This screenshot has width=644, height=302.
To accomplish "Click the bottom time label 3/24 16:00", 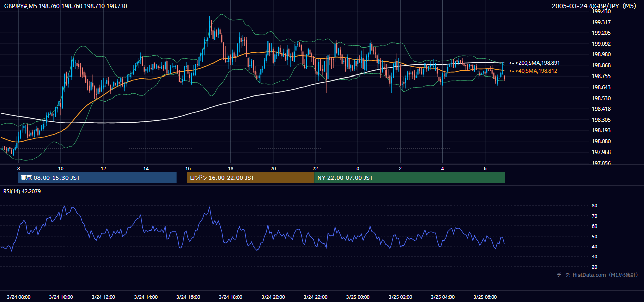I will [188, 297].
